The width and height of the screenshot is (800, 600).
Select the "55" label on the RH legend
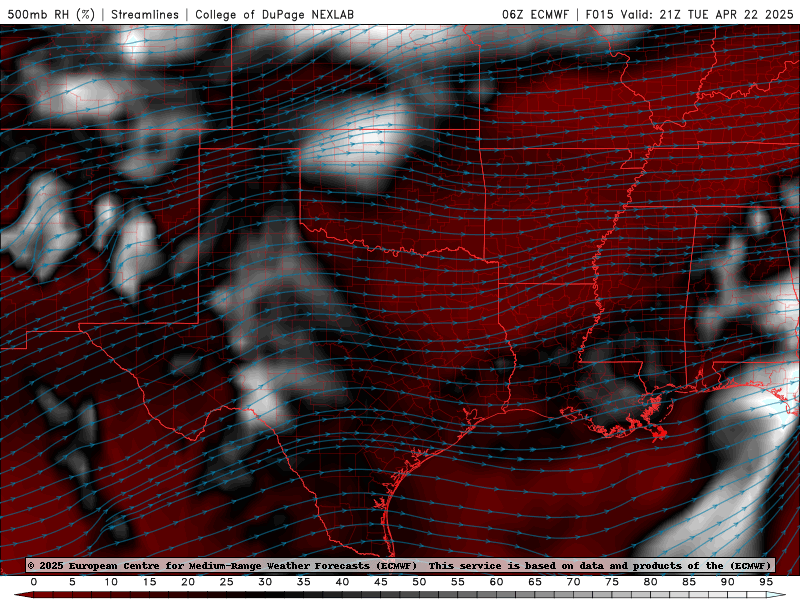pos(458,582)
